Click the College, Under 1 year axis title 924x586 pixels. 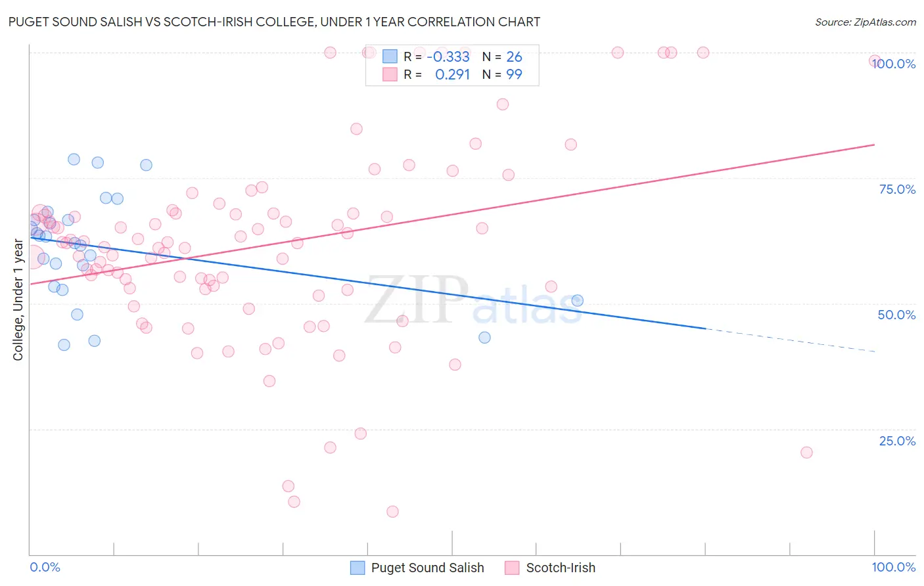(18, 300)
